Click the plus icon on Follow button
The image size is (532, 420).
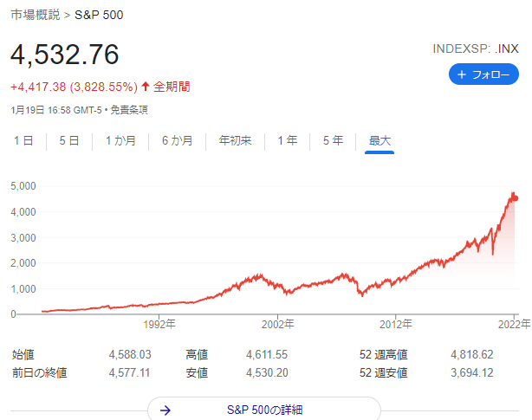coord(462,74)
